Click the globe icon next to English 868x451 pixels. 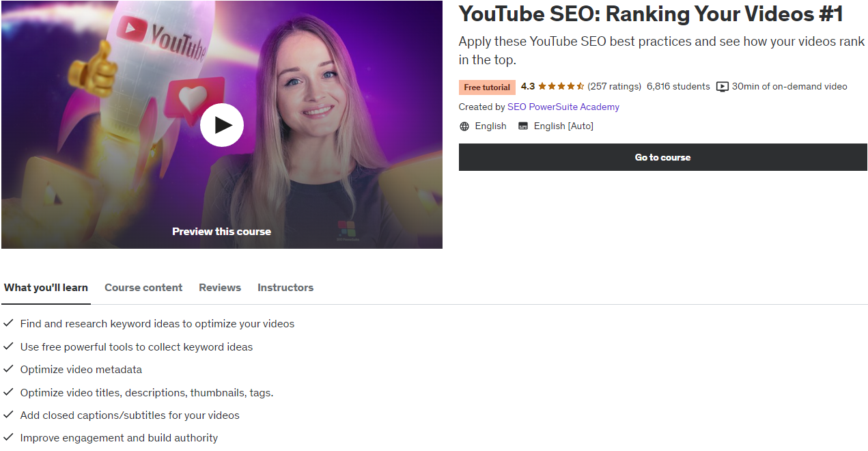464,126
